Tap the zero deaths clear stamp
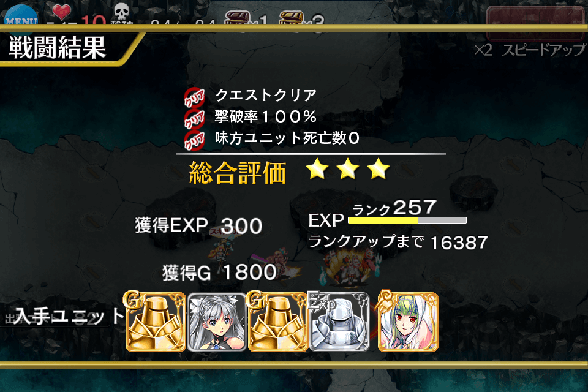This screenshot has width=588, height=392. (x=194, y=140)
